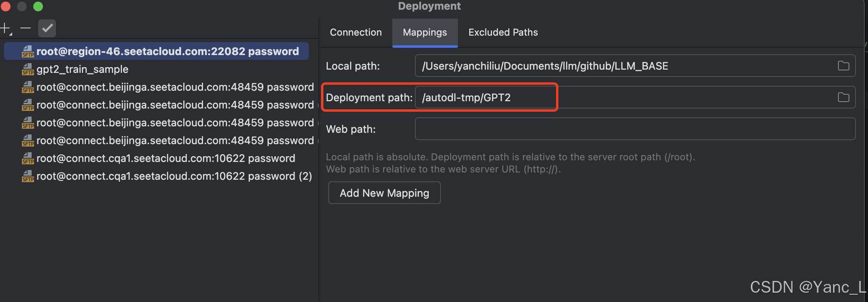This screenshot has height=302, width=868.
Task: Toggle the checkmark default server button
Action: [x=47, y=28]
